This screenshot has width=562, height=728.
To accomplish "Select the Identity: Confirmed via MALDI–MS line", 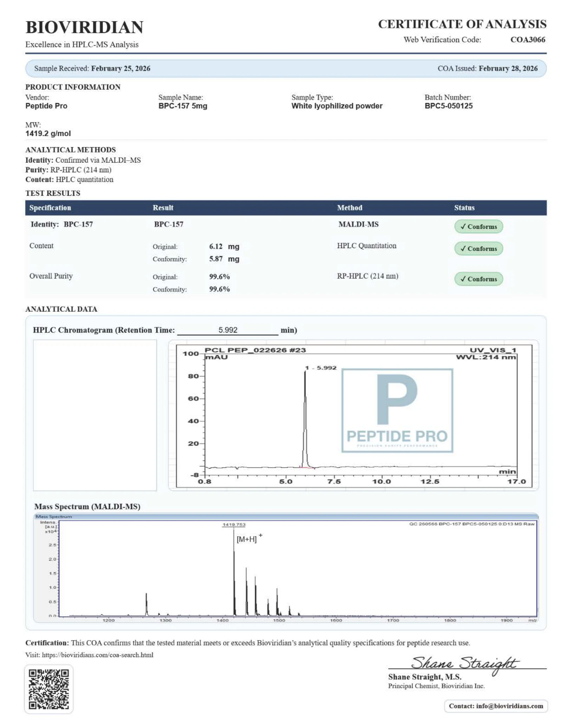I will 83,160.
